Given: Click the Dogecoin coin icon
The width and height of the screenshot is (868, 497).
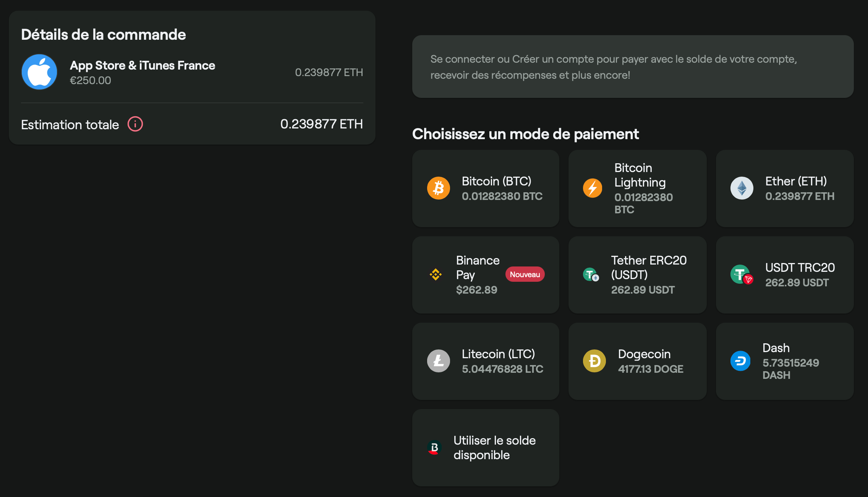Looking at the screenshot, I should click(594, 361).
